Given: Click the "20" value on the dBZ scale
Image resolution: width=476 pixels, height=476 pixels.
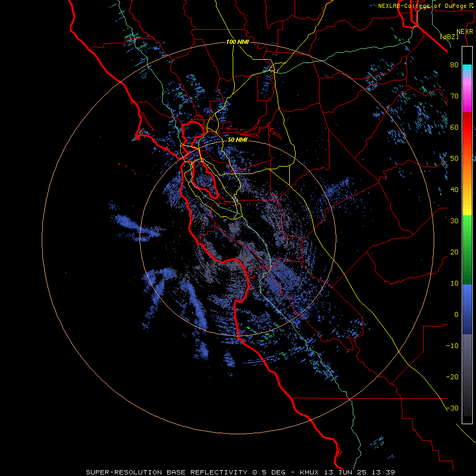Looking at the screenshot, I should coord(454,252).
